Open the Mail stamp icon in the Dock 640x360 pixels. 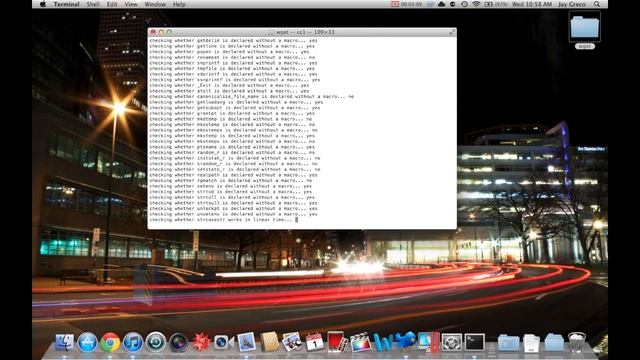click(246, 342)
